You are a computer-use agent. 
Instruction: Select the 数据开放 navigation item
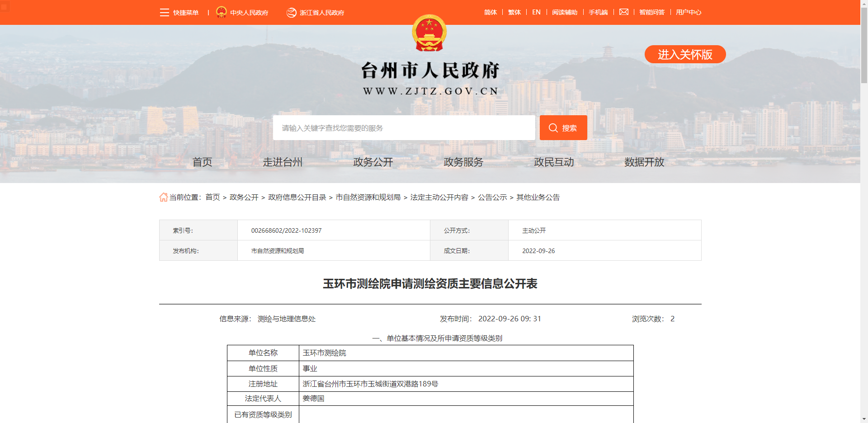click(644, 162)
